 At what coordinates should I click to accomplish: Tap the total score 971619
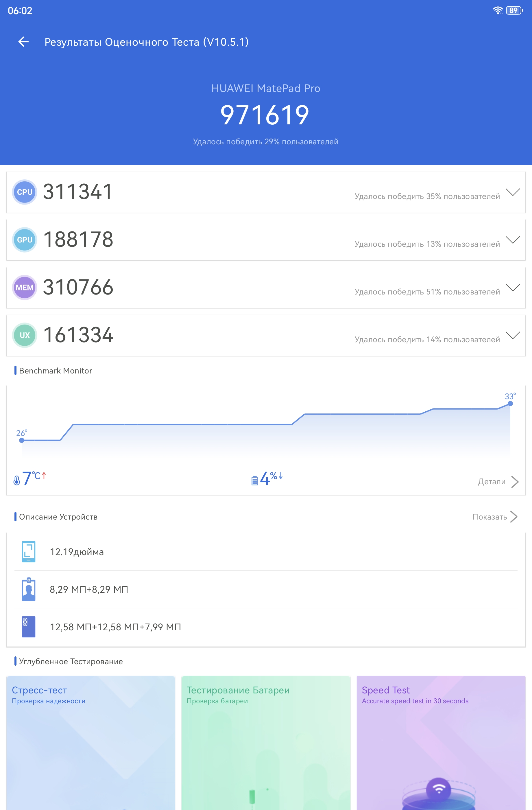pos(265,115)
